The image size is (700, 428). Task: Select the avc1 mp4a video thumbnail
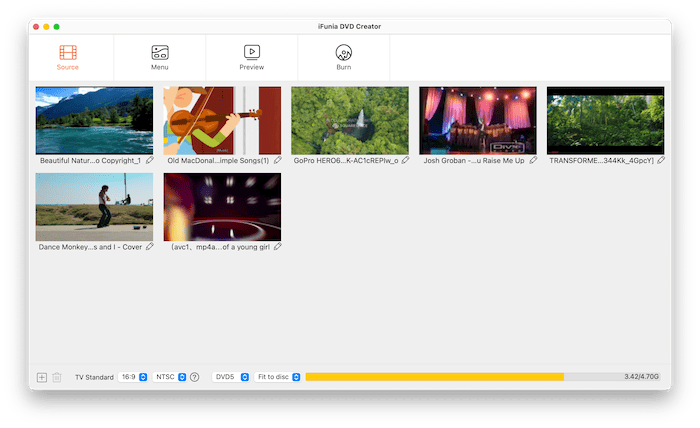coord(222,206)
